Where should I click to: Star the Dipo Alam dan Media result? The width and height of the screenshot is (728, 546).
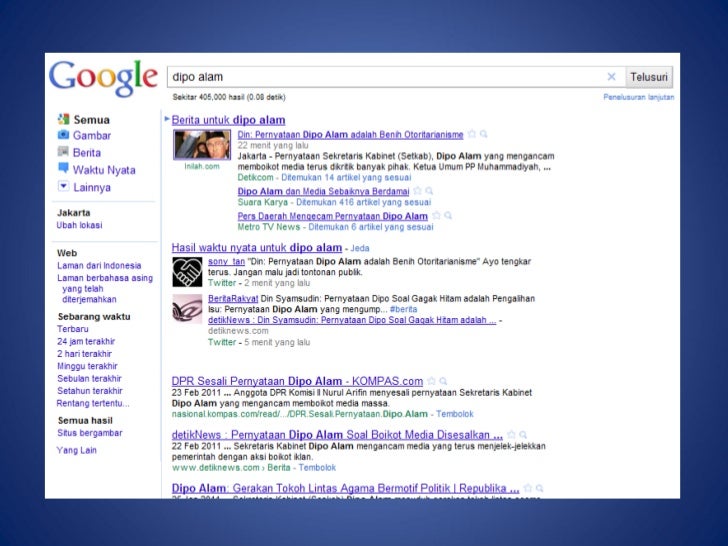[x=417, y=190]
